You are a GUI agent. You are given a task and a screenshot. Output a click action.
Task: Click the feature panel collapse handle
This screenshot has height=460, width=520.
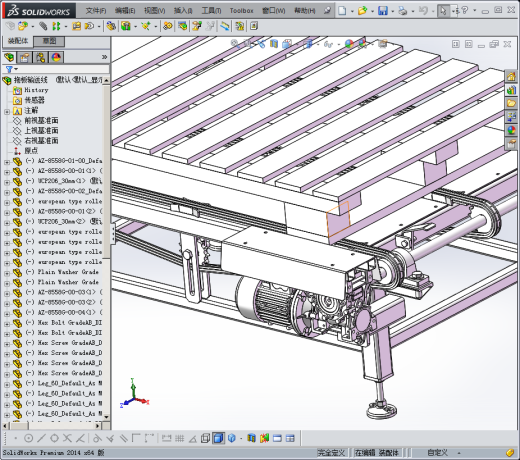113,233
